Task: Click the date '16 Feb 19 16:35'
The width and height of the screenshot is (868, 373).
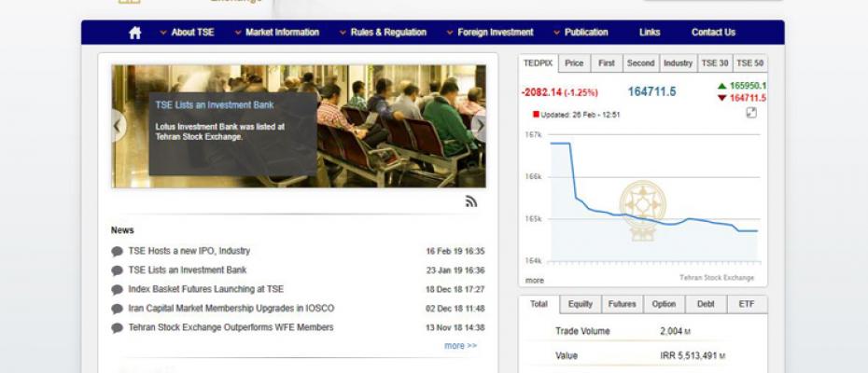Action: [455, 251]
